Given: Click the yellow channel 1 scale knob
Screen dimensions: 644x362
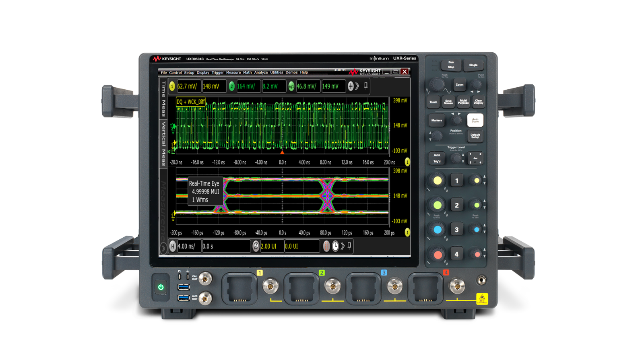Looking at the screenshot, I should (x=438, y=181).
